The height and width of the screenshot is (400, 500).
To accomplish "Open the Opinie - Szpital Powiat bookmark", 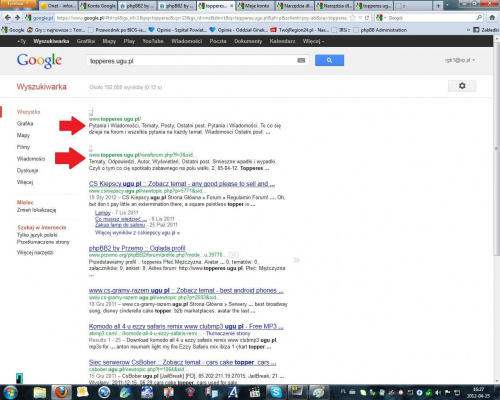I will click(178, 30).
